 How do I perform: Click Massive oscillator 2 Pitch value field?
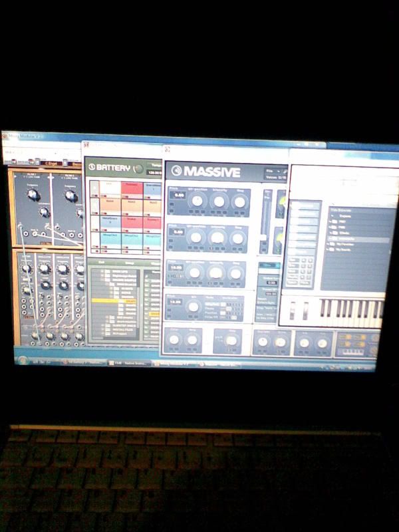point(178,232)
